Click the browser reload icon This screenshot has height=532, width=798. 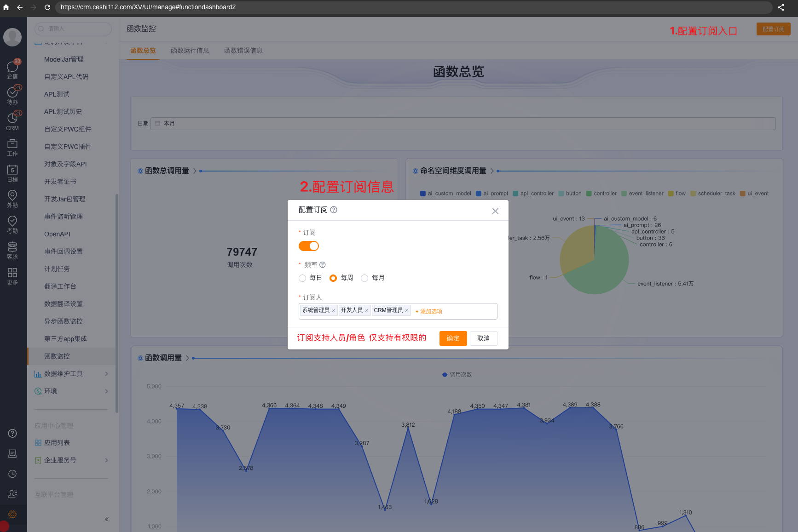47,7
